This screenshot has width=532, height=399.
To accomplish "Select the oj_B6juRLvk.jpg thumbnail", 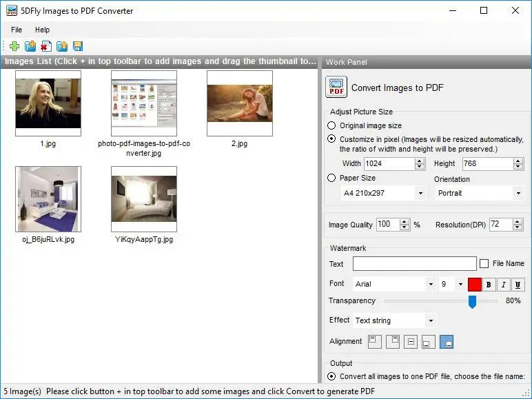I will (48, 199).
